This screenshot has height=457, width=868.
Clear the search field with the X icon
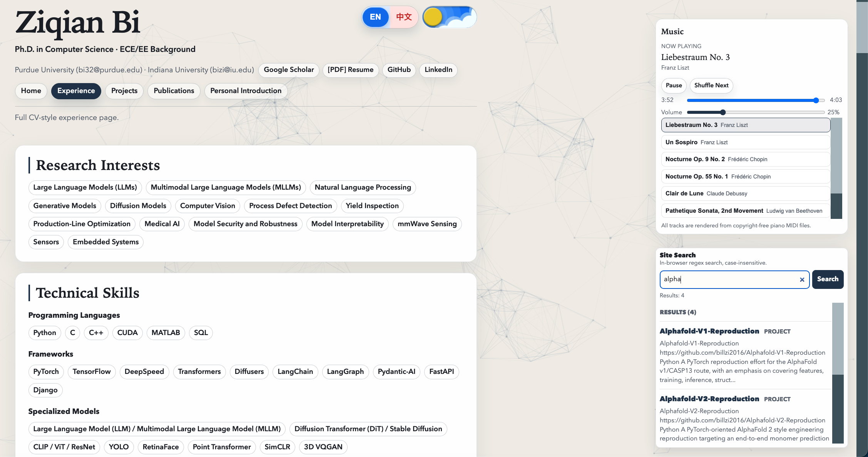tap(802, 280)
